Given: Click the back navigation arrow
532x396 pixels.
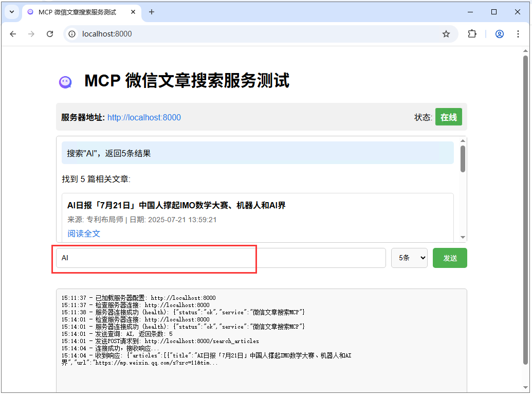Looking at the screenshot, I should pos(13,34).
